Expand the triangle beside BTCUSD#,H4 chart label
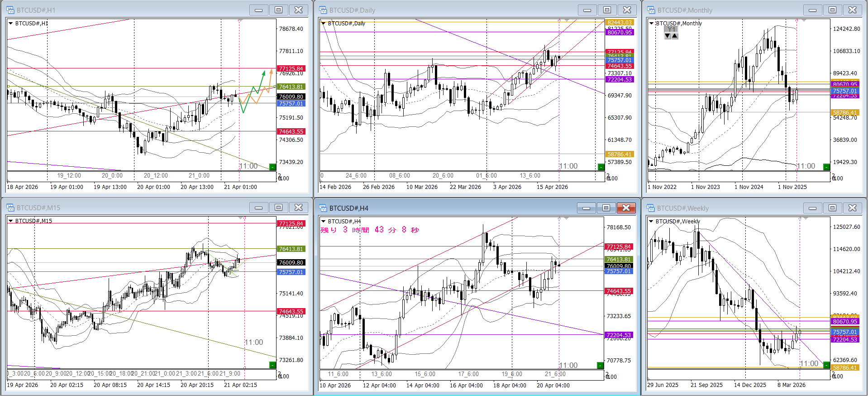This screenshot has height=396, width=868. point(323,221)
